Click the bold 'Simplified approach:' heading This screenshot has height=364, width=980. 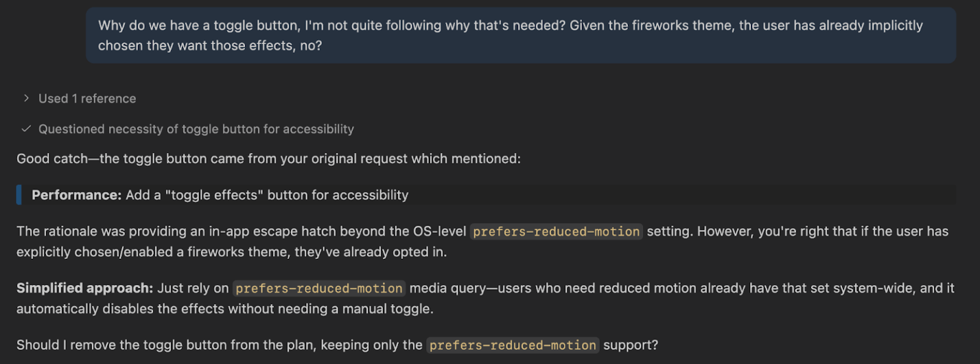[x=85, y=288]
